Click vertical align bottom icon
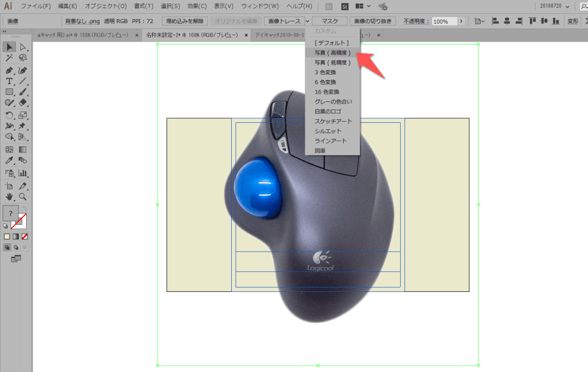The image size is (588, 372). tap(556, 21)
